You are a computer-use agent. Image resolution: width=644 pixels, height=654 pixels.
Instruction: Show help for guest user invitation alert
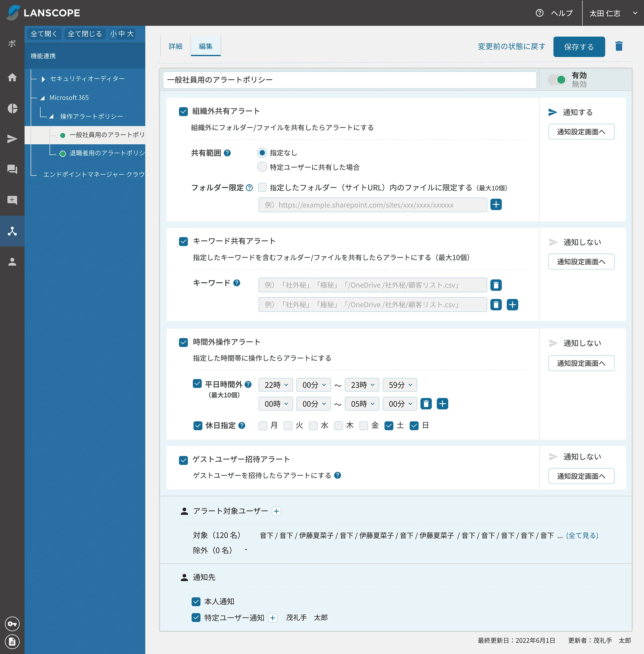(x=337, y=475)
